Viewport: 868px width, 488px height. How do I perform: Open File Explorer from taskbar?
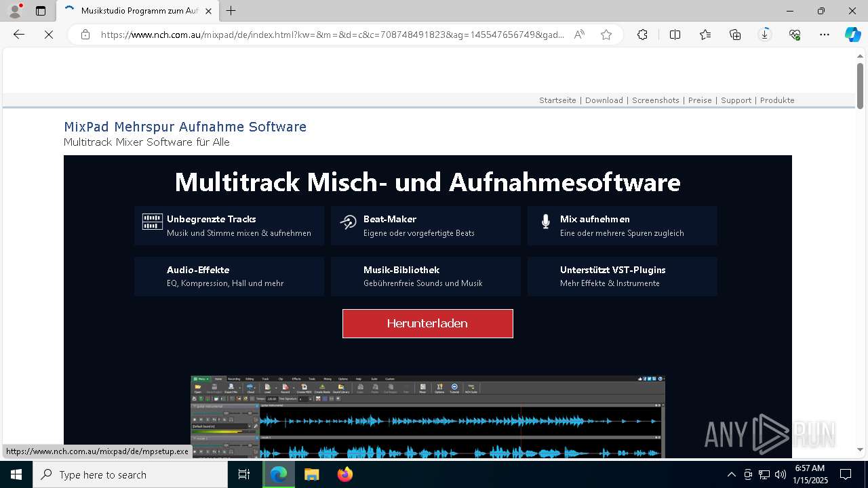[311, 474]
